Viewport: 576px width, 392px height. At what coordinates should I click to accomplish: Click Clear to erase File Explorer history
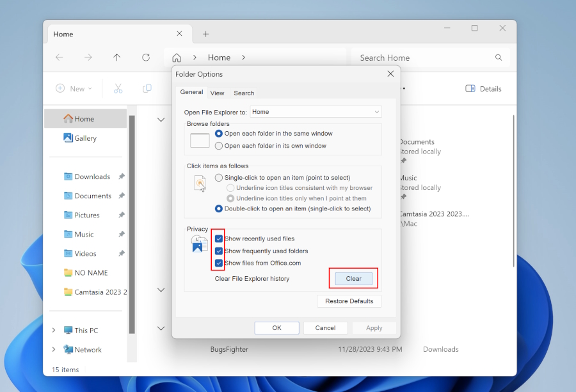click(x=353, y=278)
